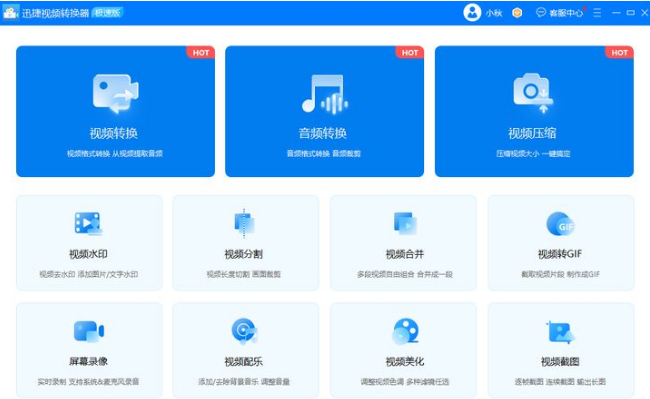Click the 音频转换 card title
This screenshot has height=399, width=650.
[323, 133]
